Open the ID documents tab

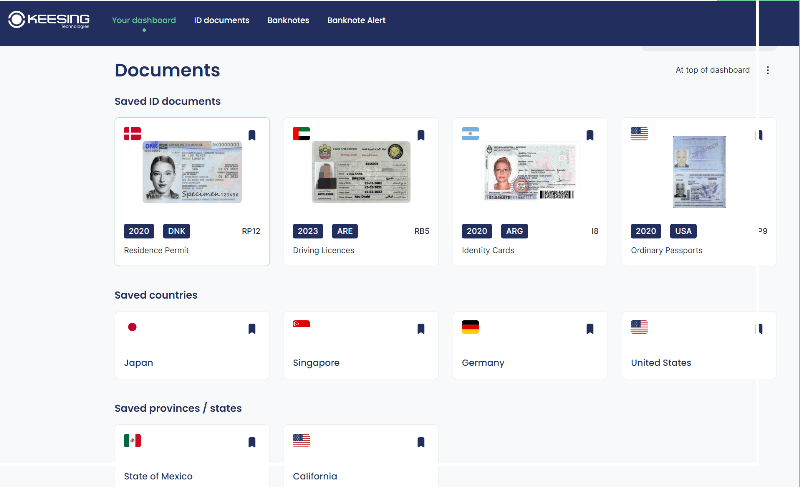click(x=221, y=20)
